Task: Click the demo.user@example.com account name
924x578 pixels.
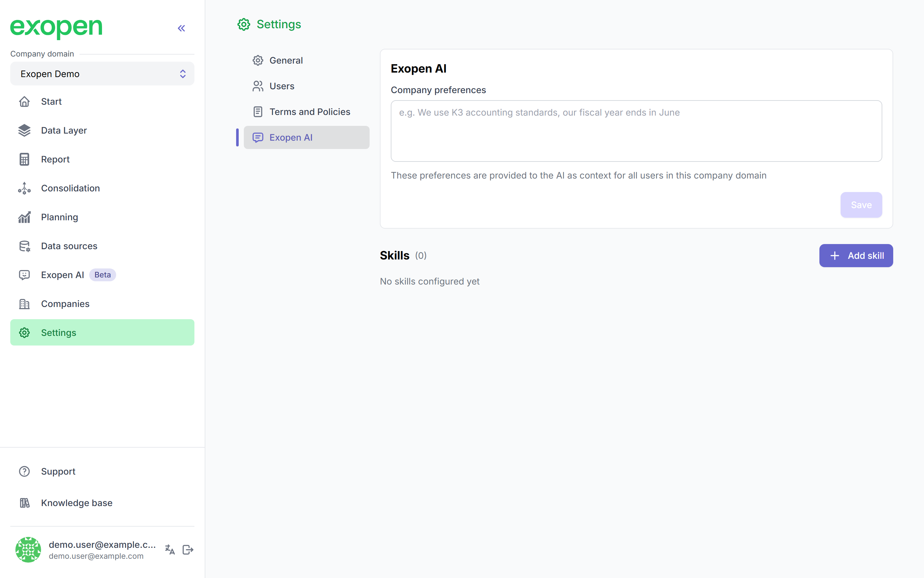Action: coord(102,544)
